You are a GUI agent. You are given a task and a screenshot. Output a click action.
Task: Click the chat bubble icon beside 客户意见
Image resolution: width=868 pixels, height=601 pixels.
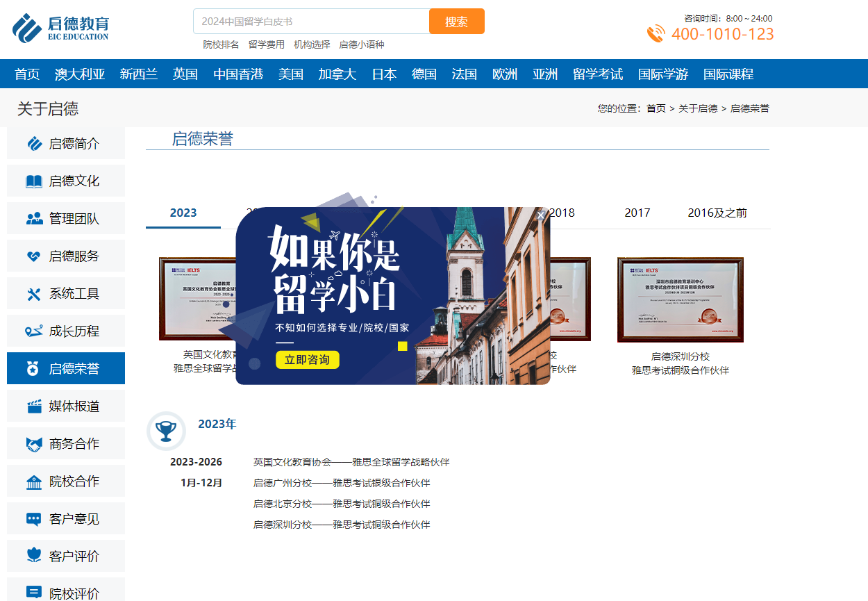34,519
